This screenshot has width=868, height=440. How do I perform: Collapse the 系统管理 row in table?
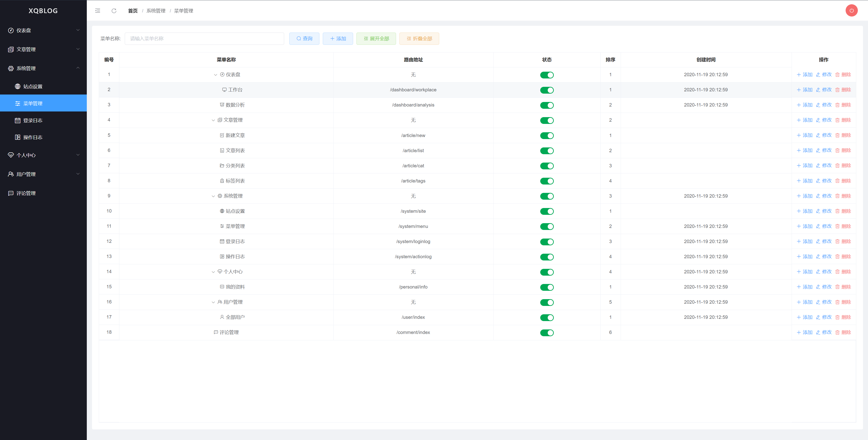213,196
